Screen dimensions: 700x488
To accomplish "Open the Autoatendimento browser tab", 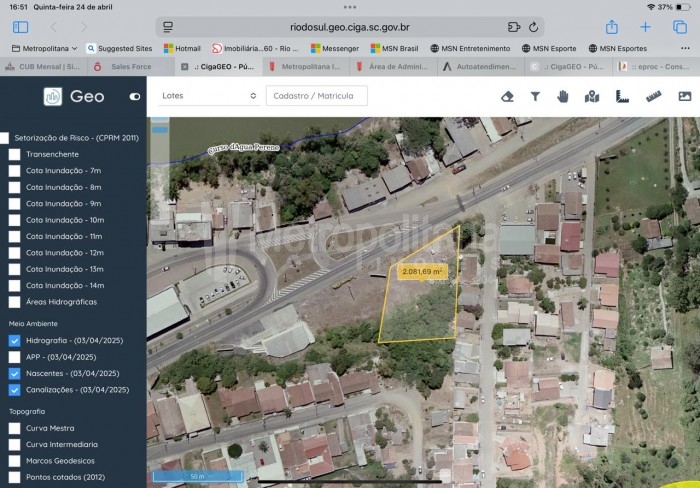I will tap(480, 67).
